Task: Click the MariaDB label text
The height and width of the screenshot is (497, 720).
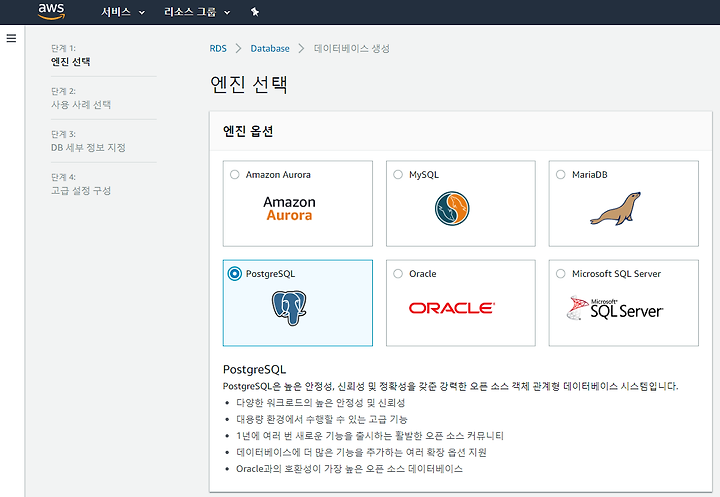Action: point(590,175)
